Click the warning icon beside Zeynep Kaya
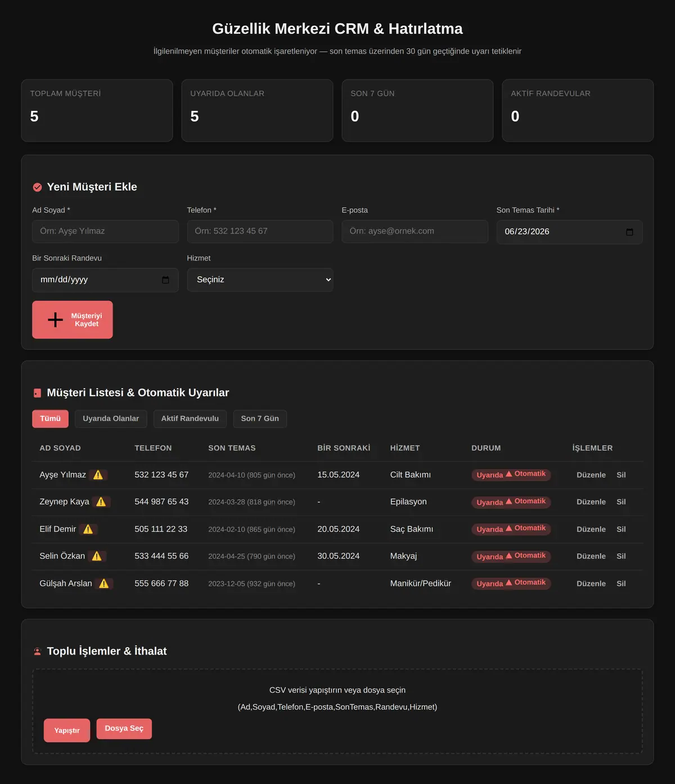 point(101,502)
